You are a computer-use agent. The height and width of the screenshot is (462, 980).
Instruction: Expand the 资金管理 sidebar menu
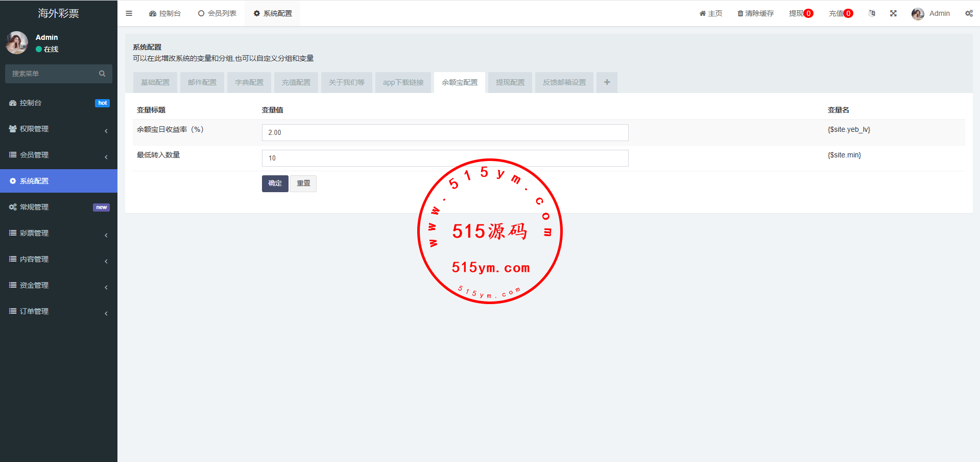[x=58, y=285]
